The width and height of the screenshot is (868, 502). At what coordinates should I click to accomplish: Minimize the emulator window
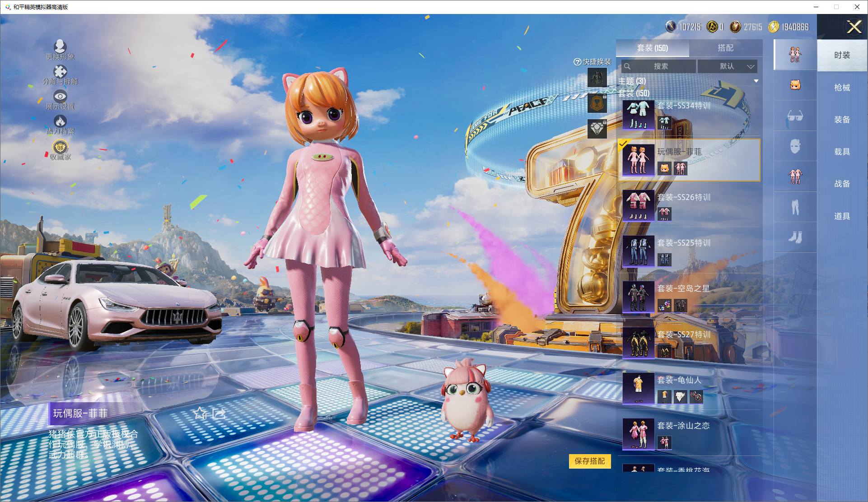coord(816,7)
